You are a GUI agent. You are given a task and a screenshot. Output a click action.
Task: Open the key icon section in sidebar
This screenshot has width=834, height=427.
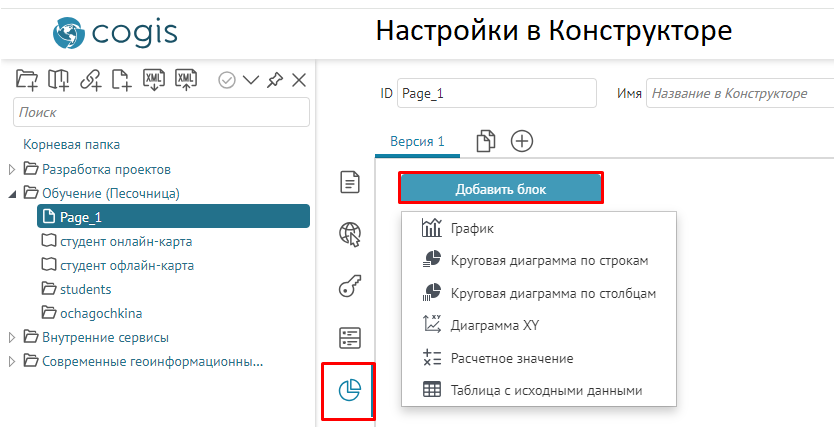coord(349,286)
